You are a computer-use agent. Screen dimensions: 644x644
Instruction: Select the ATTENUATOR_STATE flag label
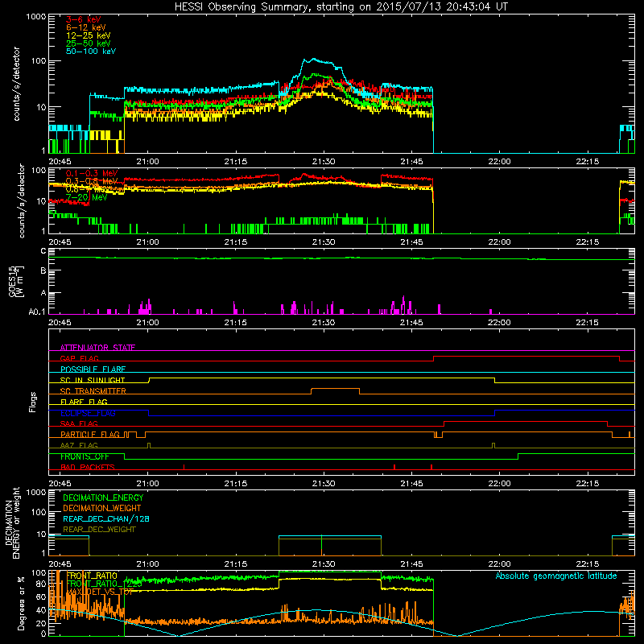coord(97,348)
